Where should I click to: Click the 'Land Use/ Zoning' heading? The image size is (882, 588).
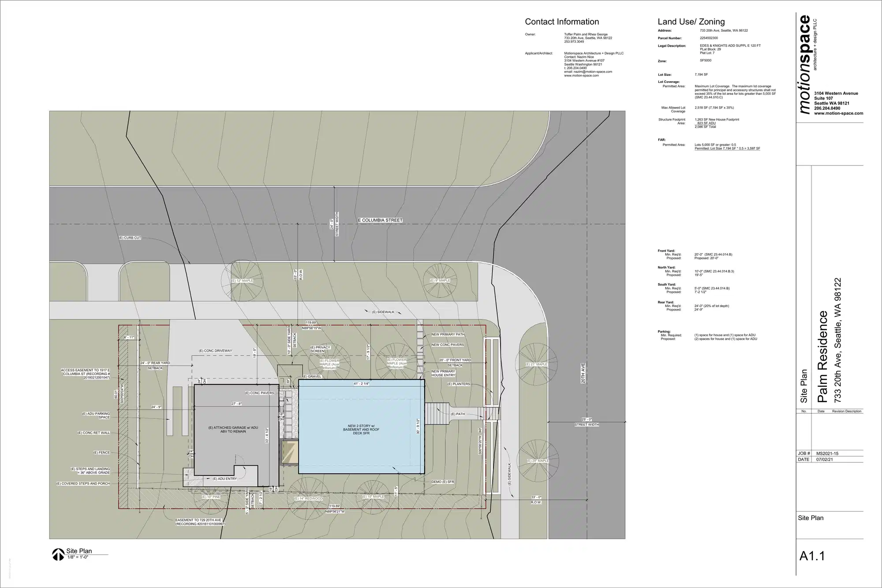[x=691, y=22]
